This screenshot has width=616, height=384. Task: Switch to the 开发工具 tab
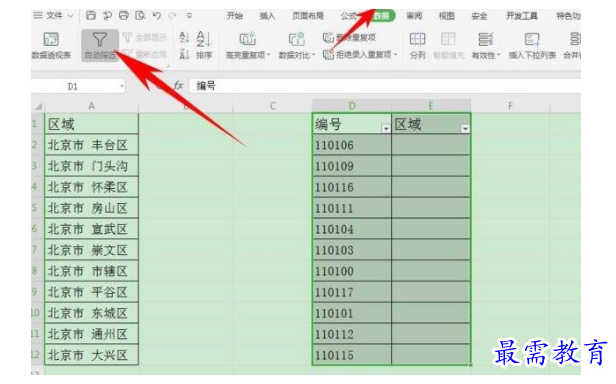522,16
